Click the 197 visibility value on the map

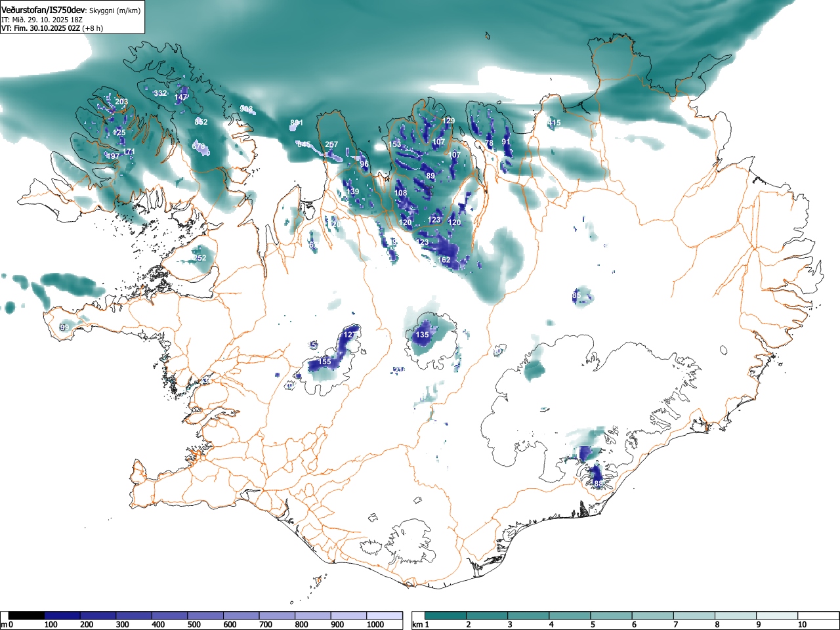click(113, 156)
